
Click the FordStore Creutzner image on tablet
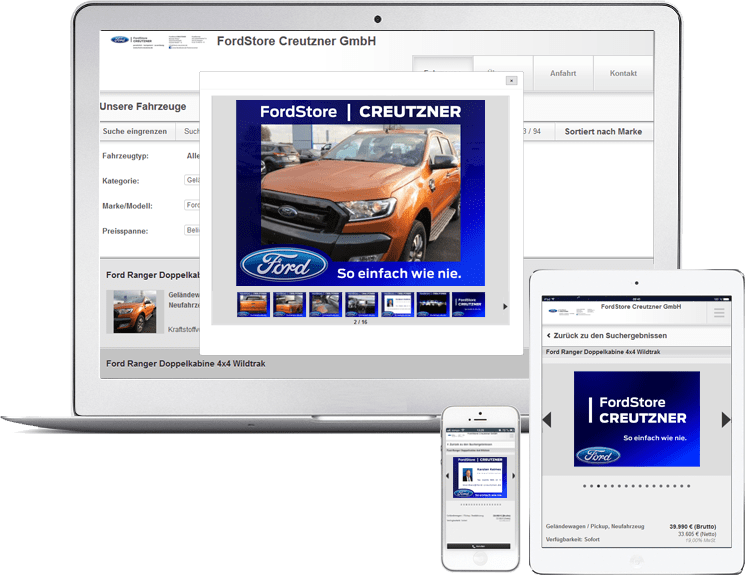point(637,419)
